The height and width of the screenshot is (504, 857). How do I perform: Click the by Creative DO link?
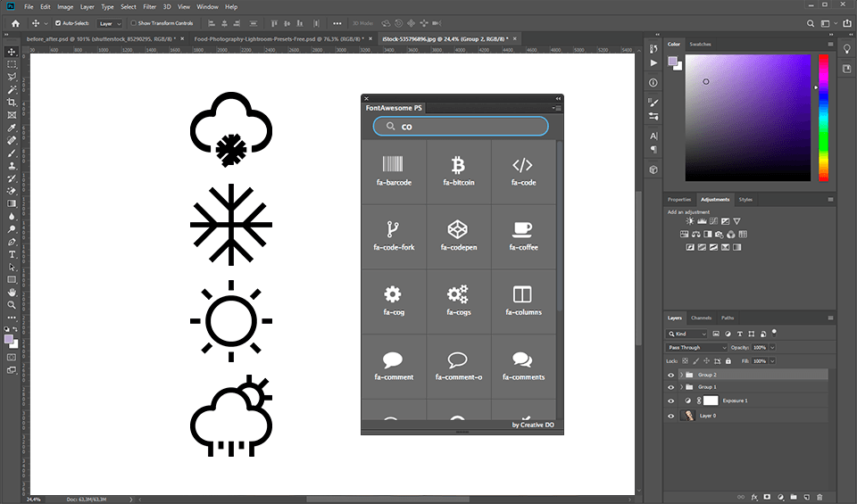pos(533,425)
